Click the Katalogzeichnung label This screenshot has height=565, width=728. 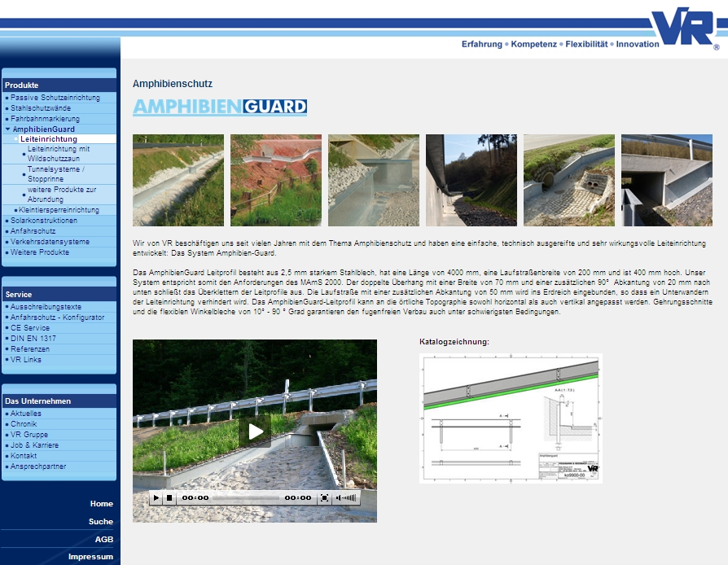[x=454, y=342]
